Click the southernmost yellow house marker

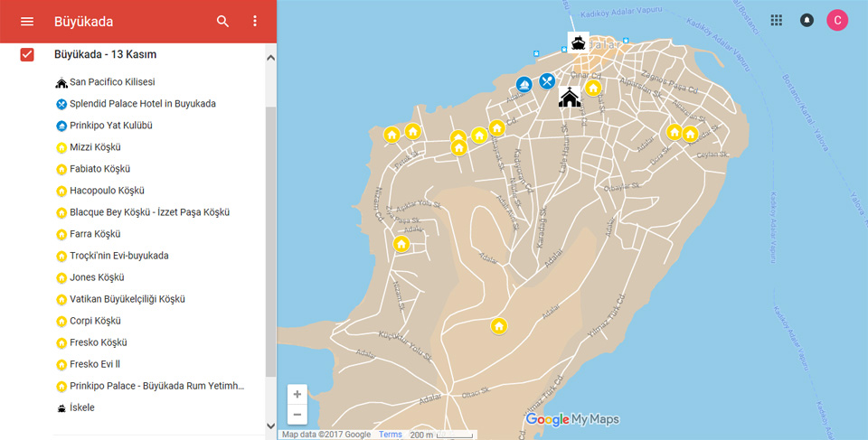pos(499,326)
